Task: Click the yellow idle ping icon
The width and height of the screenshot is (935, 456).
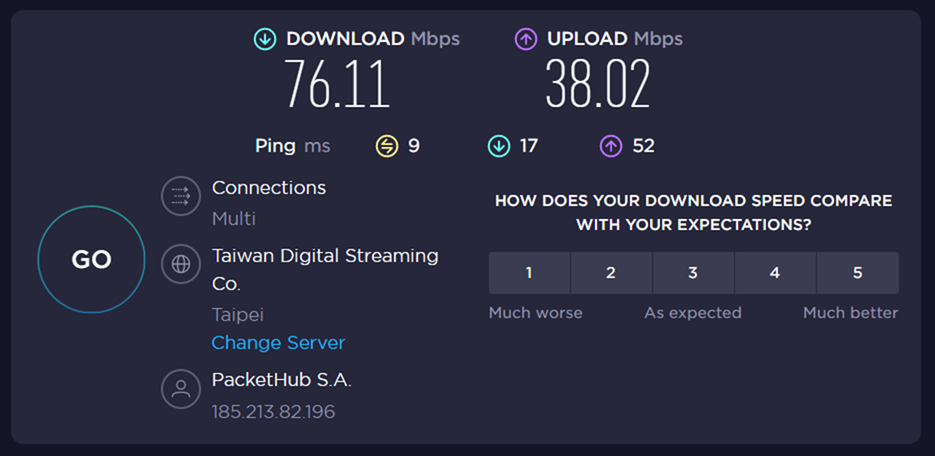Action: coord(387,146)
